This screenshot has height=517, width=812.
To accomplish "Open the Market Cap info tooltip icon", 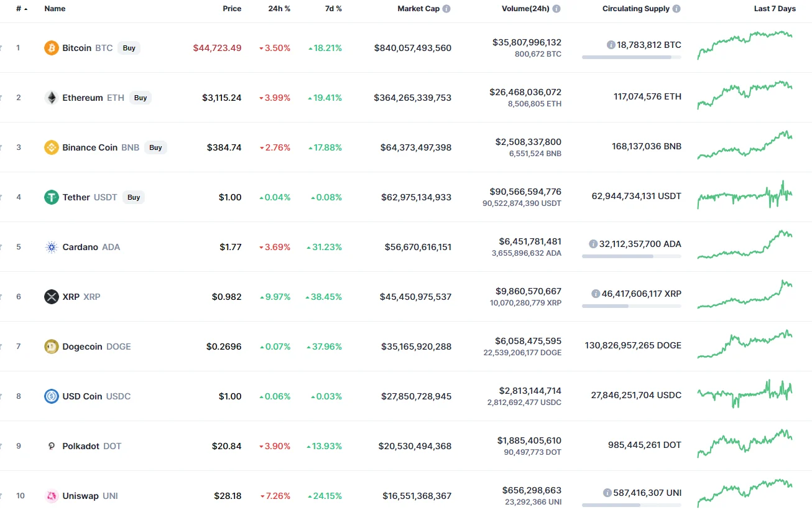I will click(x=446, y=9).
